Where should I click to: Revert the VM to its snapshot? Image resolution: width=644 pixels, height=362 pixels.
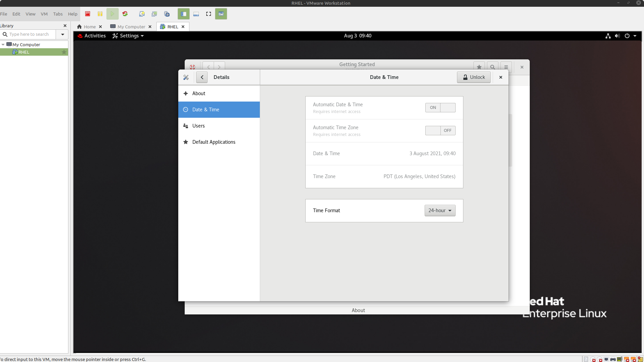(154, 14)
